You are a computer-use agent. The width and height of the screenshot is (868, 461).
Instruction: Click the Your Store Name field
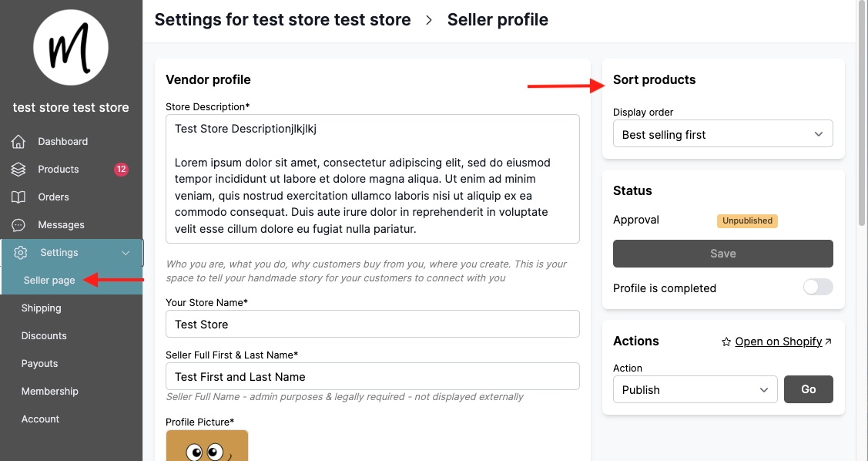(372, 325)
